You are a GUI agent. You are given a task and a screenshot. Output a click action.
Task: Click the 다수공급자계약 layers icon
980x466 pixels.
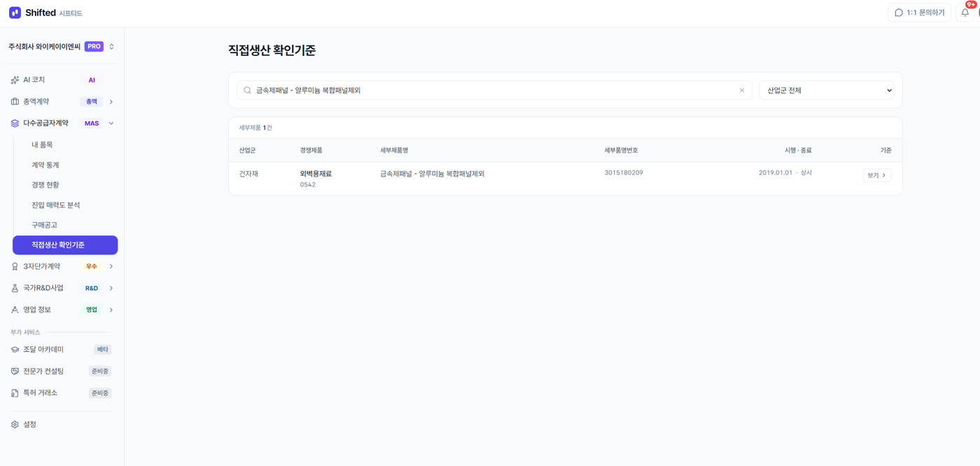pos(15,123)
